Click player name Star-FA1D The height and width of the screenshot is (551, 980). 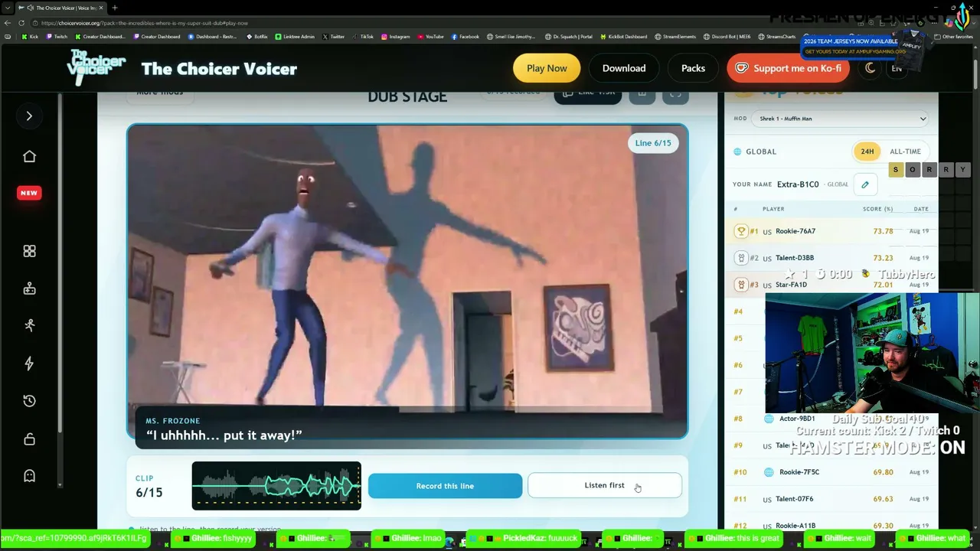click(x=791, y=285)
